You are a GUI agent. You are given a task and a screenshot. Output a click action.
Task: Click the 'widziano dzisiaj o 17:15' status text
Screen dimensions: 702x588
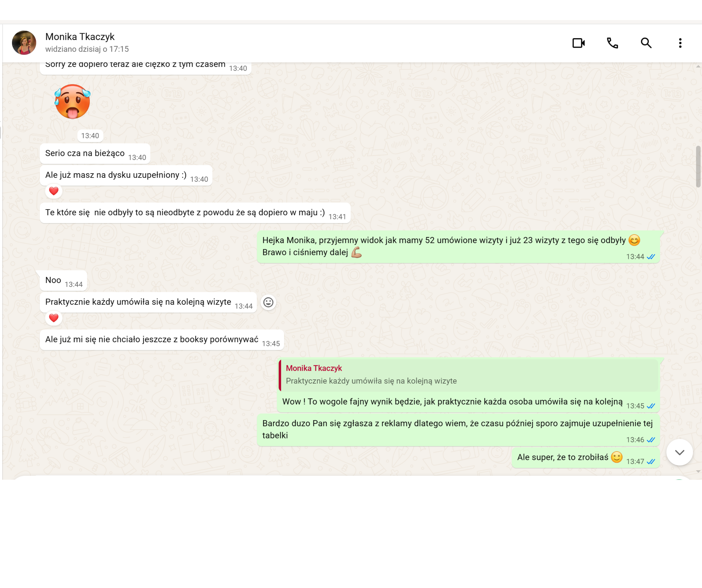(x=87, y=49)
